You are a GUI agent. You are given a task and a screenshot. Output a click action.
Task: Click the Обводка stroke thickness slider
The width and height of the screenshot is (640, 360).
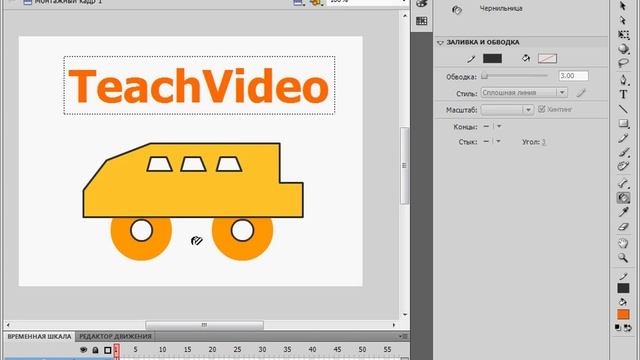pyautogui.click(x=515, y=76)
